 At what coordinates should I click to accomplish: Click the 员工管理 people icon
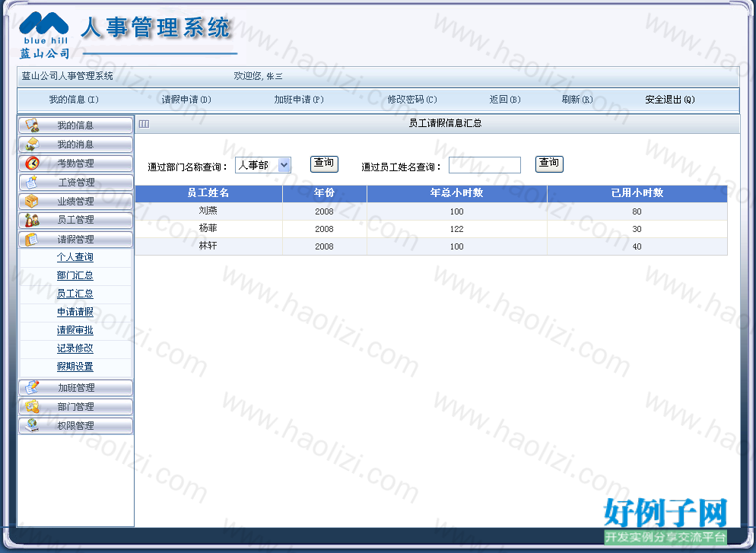(x=32, y=220)
